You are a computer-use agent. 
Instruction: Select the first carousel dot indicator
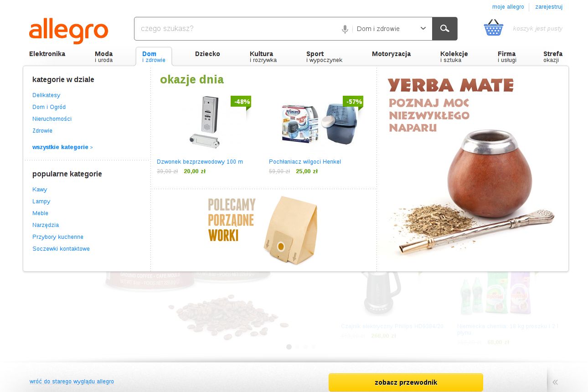point(289,347)
